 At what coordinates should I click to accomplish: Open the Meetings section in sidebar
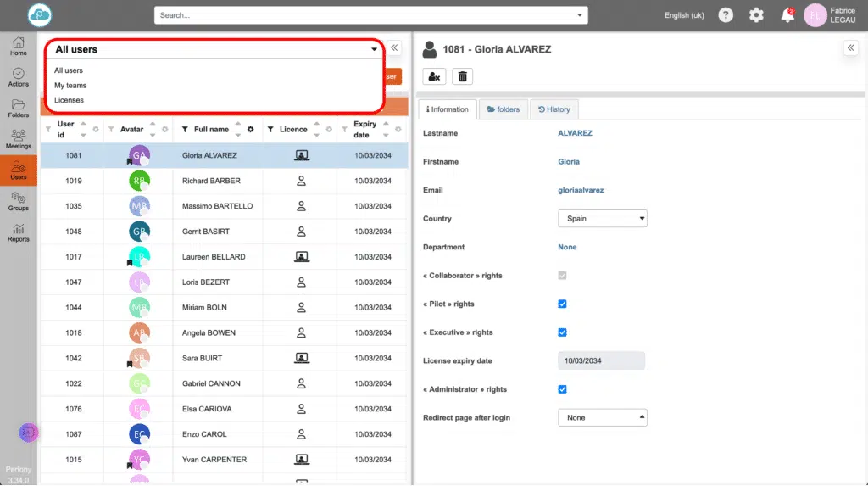pyautogui.click(x=19, y=139)
